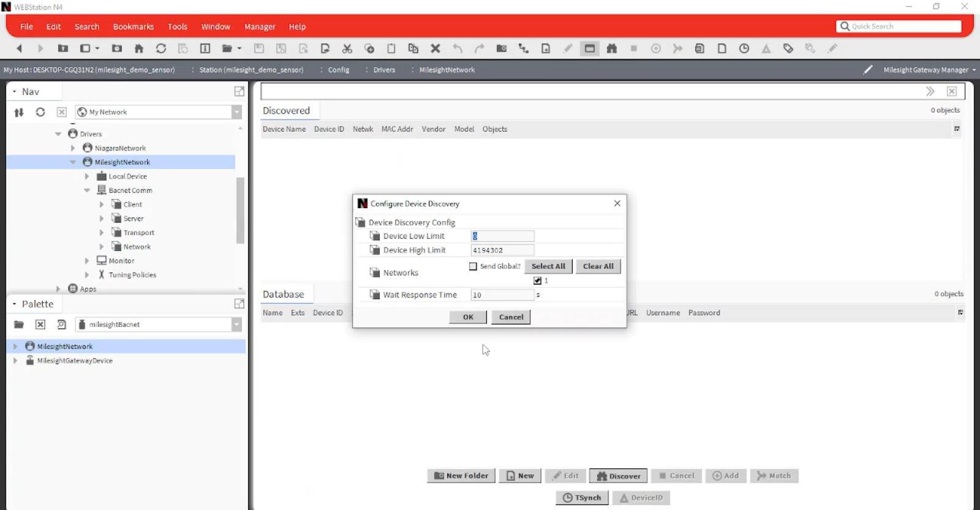This screenshot has width=980, height=510.
Task: Open the File menu
Action: (x=27, y=26)
